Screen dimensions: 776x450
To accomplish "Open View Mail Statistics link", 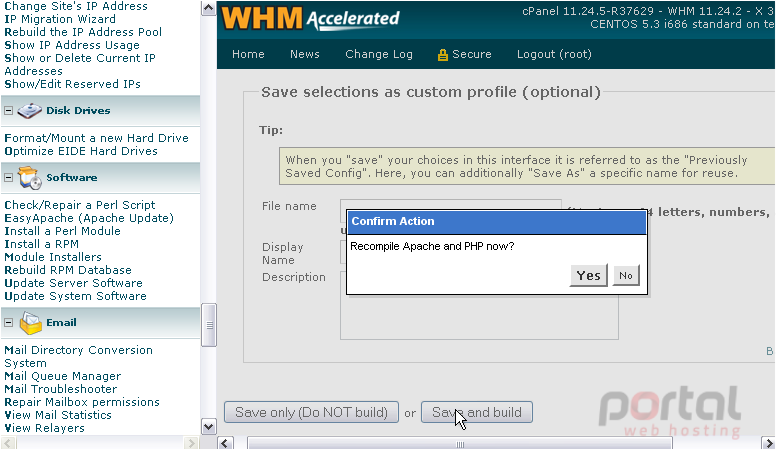I will (58, 415).
